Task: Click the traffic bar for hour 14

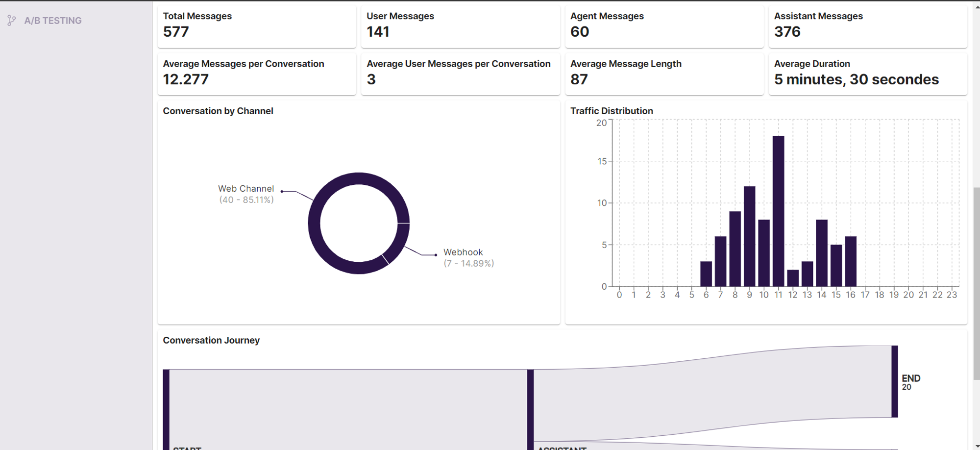Action: point(822,253)
